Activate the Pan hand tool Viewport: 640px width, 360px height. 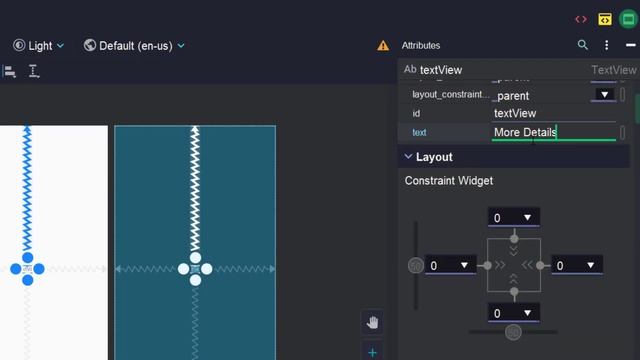372,323
